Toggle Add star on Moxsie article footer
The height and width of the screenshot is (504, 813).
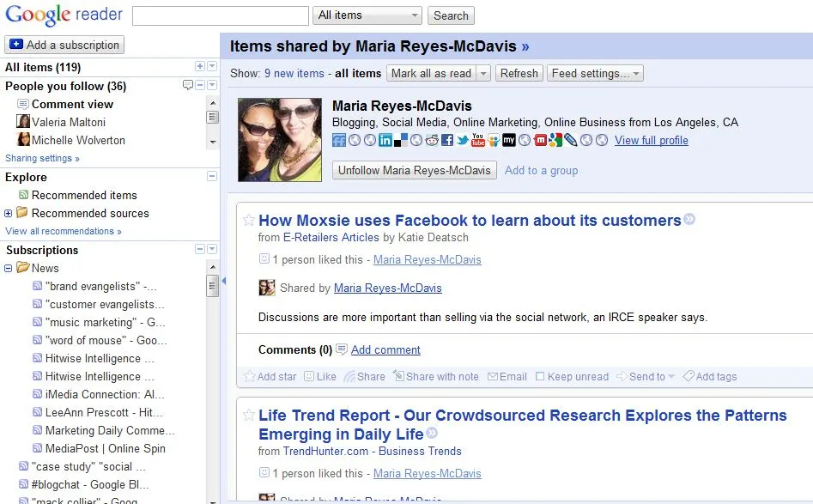pos(270,376)
